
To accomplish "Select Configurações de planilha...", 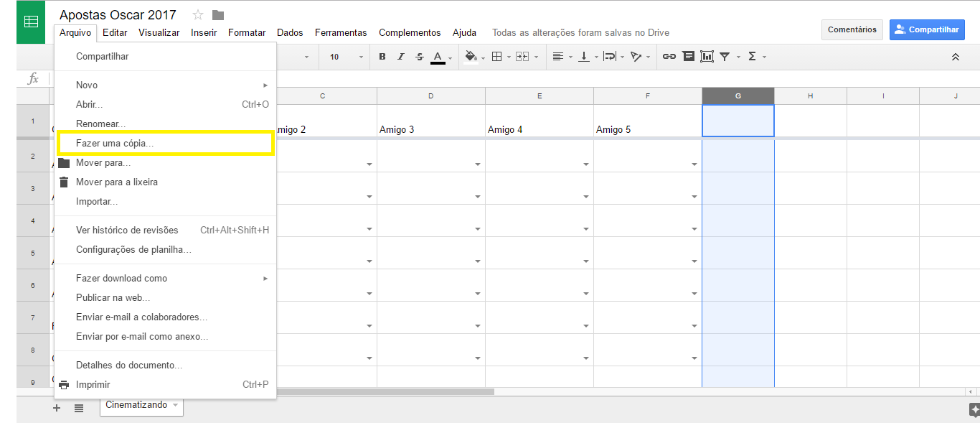I will coord(165,249).
